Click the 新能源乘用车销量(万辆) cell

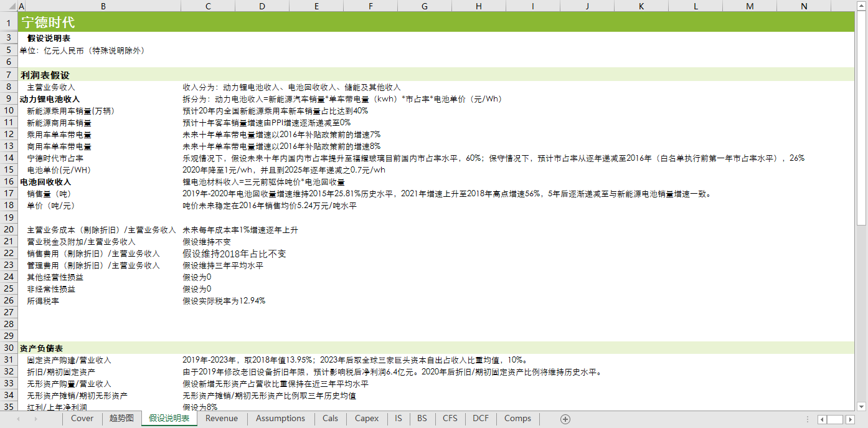pos(71,111)
